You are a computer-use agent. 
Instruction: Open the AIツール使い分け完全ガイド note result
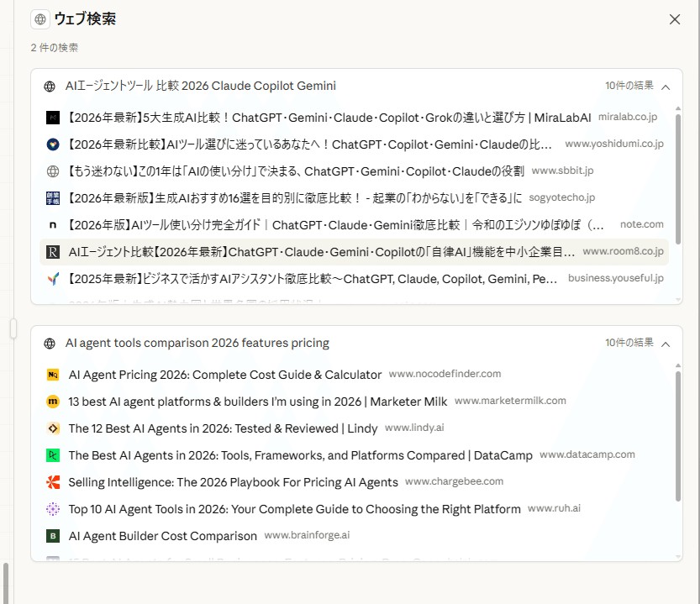354,225
